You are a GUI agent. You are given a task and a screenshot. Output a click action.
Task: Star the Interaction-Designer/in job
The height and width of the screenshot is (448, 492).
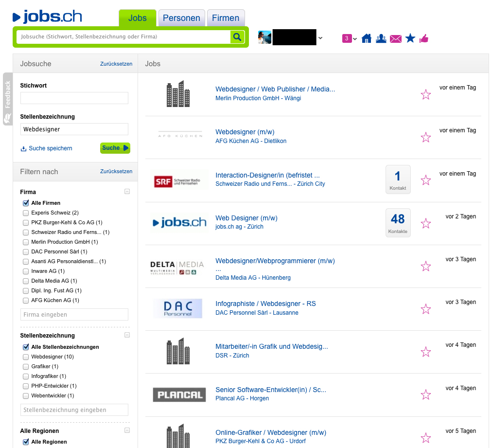click(425, 180)
